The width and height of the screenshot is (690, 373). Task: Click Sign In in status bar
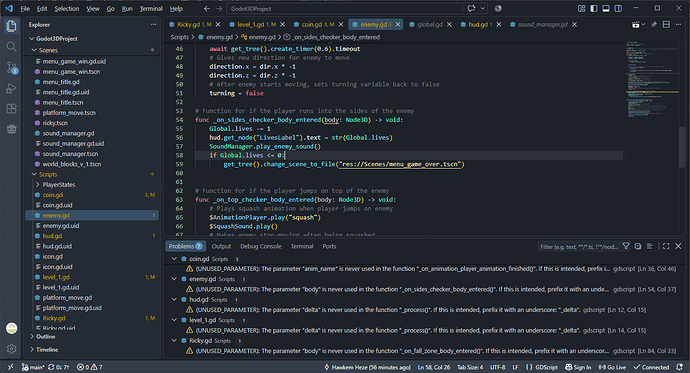(578, 367)
